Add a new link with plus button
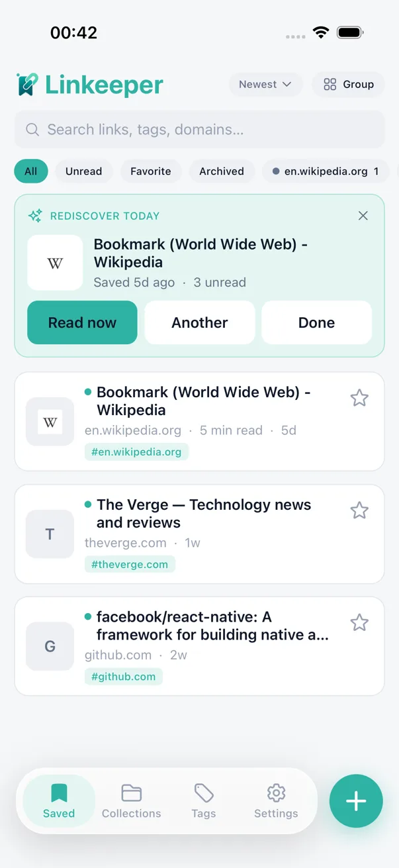This screenshot has width=399, height=868. pyautogui.click(x=356, y=801)
